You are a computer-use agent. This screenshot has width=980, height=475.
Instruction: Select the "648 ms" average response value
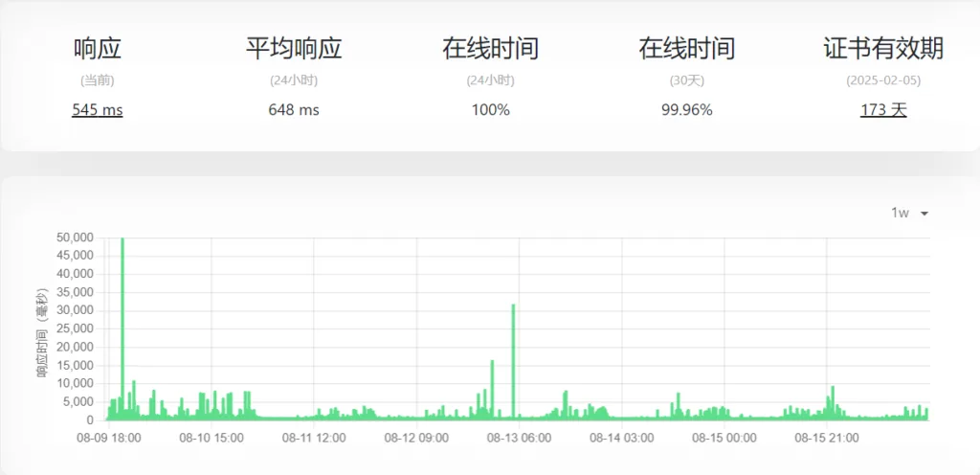(x=294, y=110)
